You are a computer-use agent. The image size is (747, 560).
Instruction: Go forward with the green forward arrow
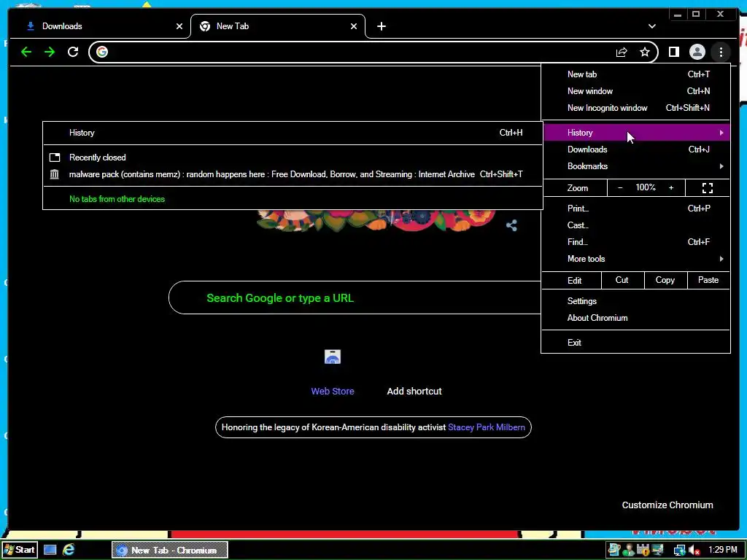[x=50, y=52]
